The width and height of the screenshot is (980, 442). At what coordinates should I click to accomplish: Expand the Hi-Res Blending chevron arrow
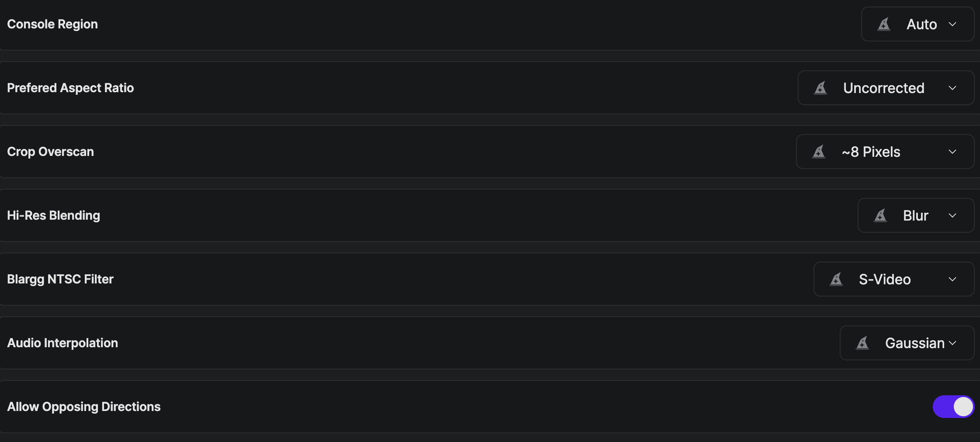coord(952,215)
